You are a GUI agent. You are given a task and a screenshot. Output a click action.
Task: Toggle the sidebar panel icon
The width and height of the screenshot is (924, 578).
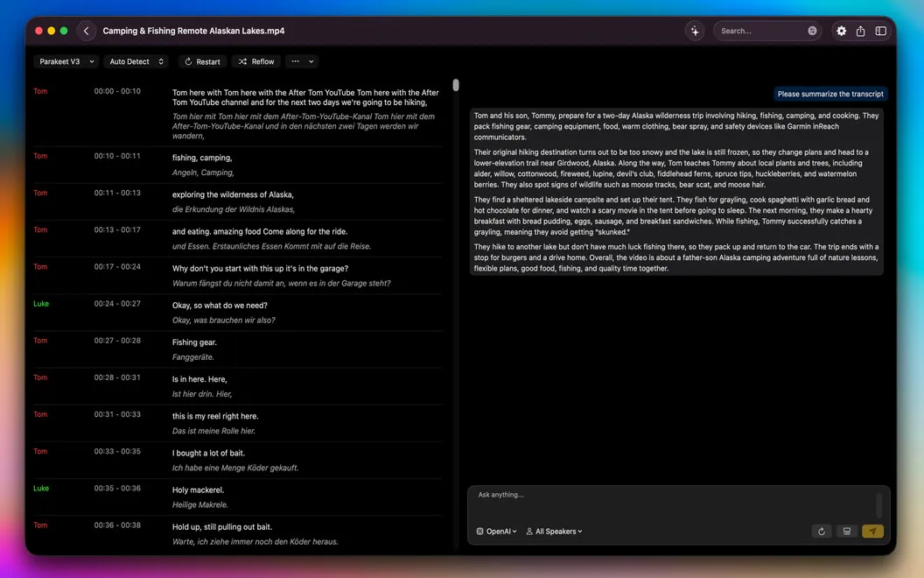tap(880, 31)
